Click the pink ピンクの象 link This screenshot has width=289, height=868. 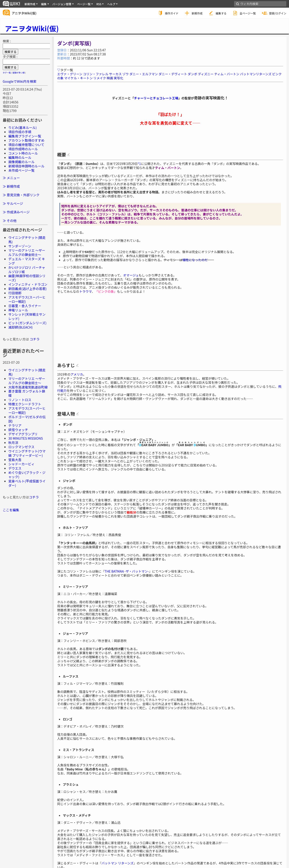[106, 291]
